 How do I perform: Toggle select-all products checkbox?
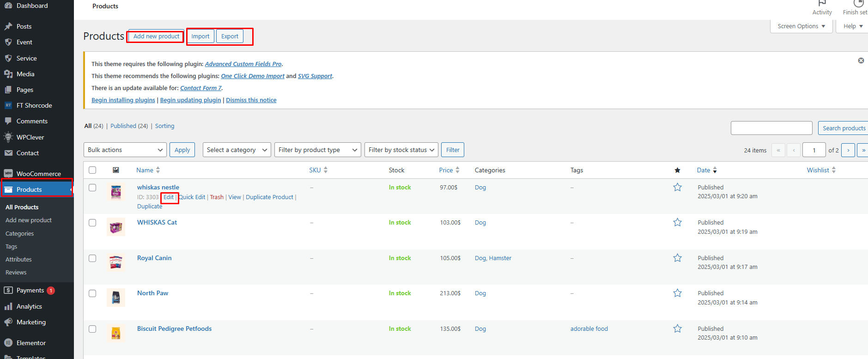tap(92, 170)
